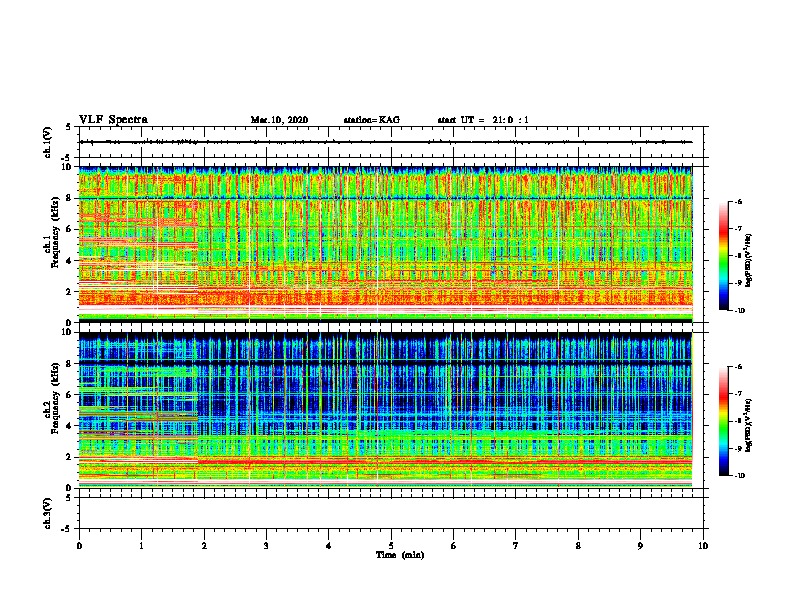Screen dimensions: 792x612
Task: Click the ch.2 spectrogram color scale bar
Action: click(x=723, y=421)
